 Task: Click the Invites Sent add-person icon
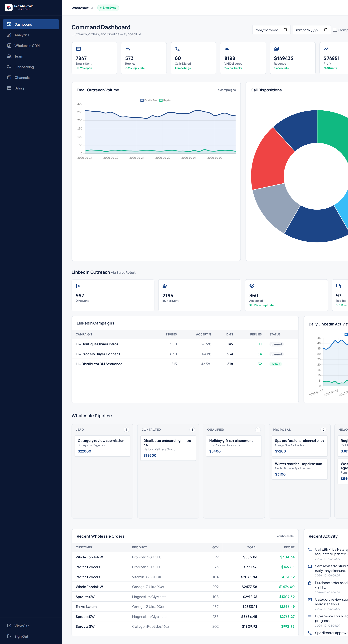(165, 286)
